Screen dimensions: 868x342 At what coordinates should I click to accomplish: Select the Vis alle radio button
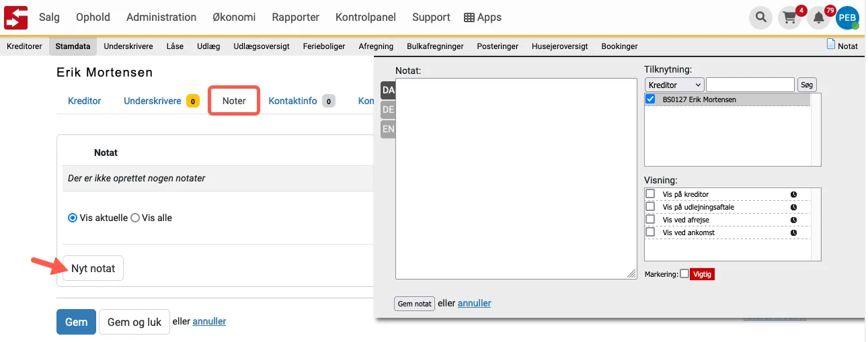click(135, 218)
